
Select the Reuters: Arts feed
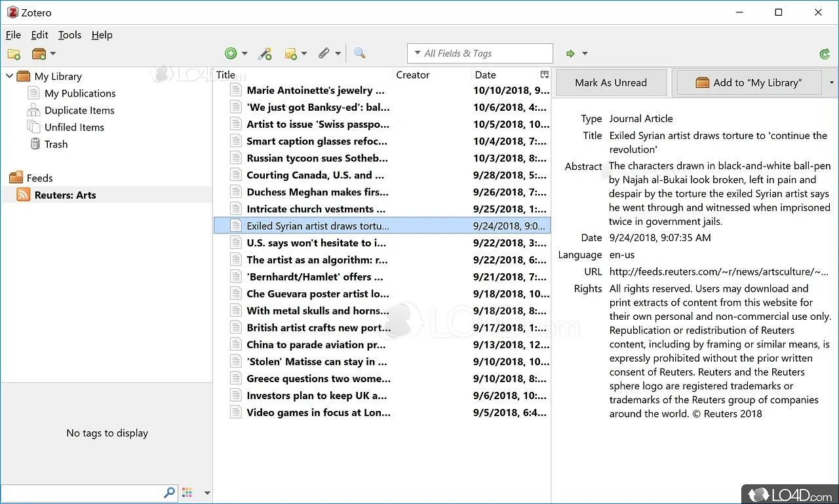(65, 195)
